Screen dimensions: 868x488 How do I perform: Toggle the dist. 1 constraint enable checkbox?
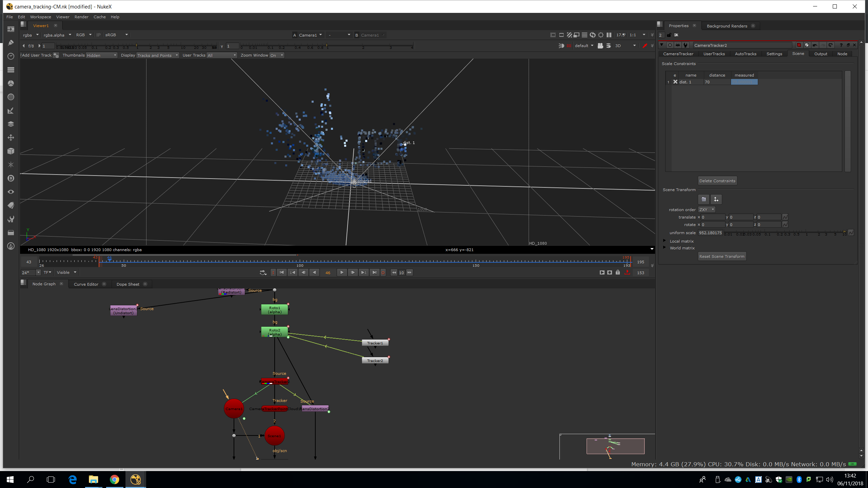coord(675,82)
